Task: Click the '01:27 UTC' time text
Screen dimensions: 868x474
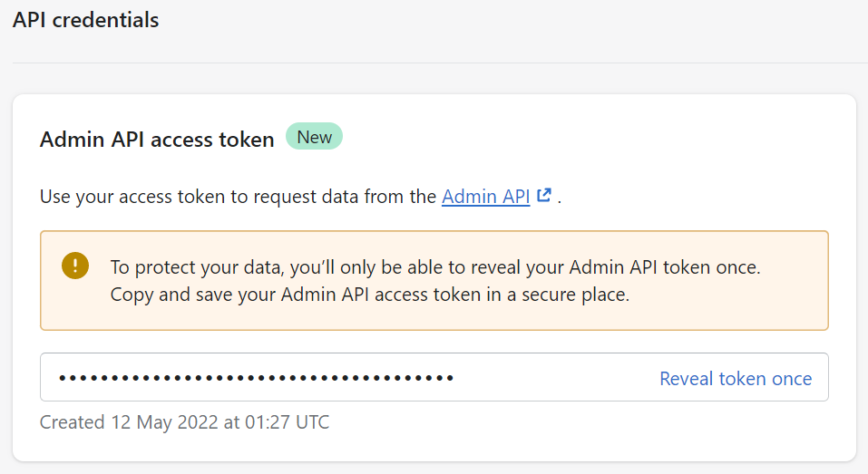Action: [287, 422]
